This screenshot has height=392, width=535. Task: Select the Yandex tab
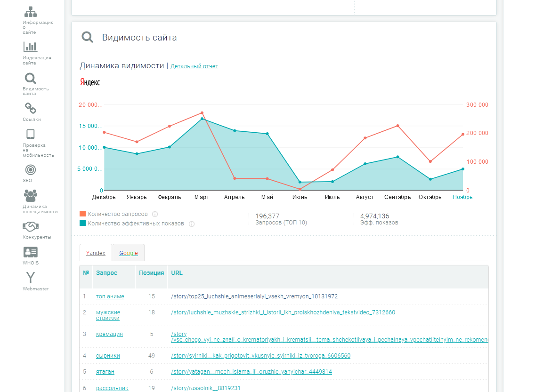(96, 253)
